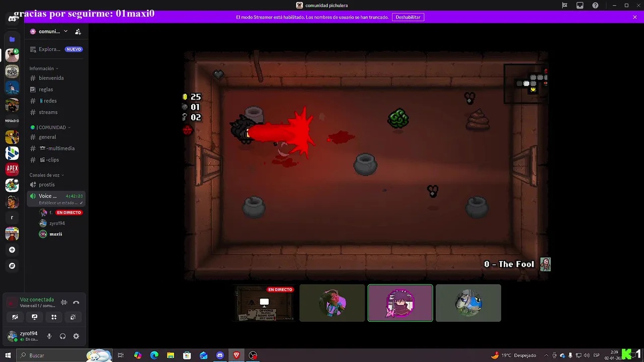Click Deshabilitar to disable Streamer mode

[408, 17]
